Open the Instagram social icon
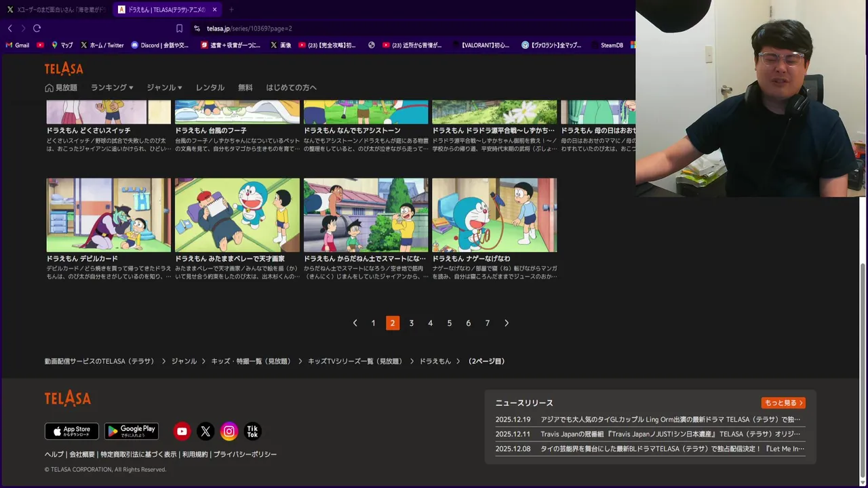 coord(229,431)
